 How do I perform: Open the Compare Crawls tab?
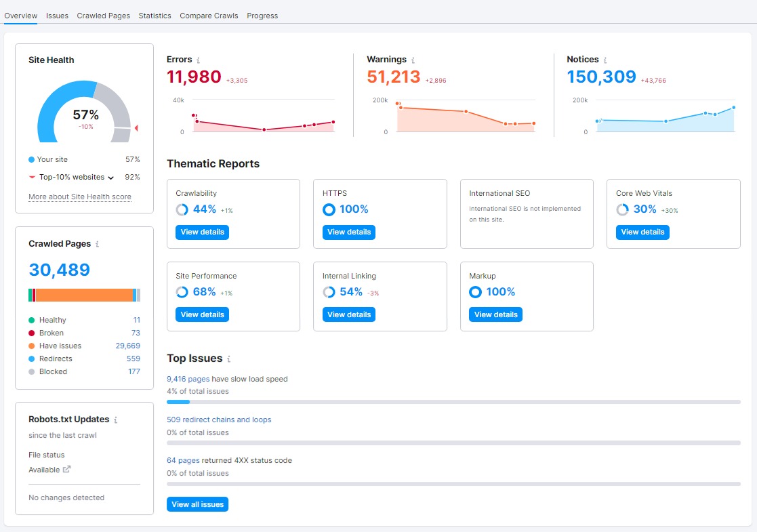[209, 16]
